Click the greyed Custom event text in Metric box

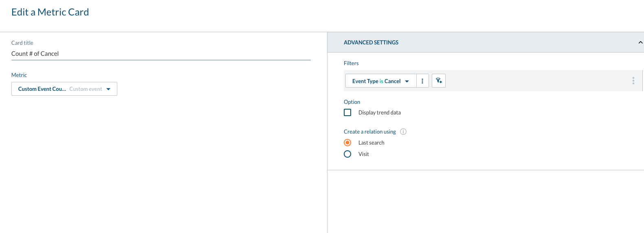tap(86, 89)
